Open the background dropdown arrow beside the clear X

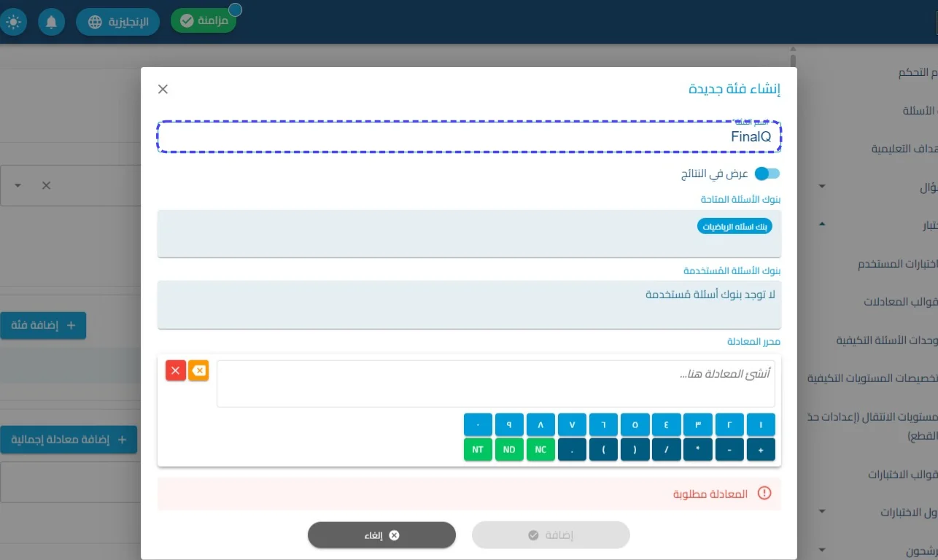(18, 185)
